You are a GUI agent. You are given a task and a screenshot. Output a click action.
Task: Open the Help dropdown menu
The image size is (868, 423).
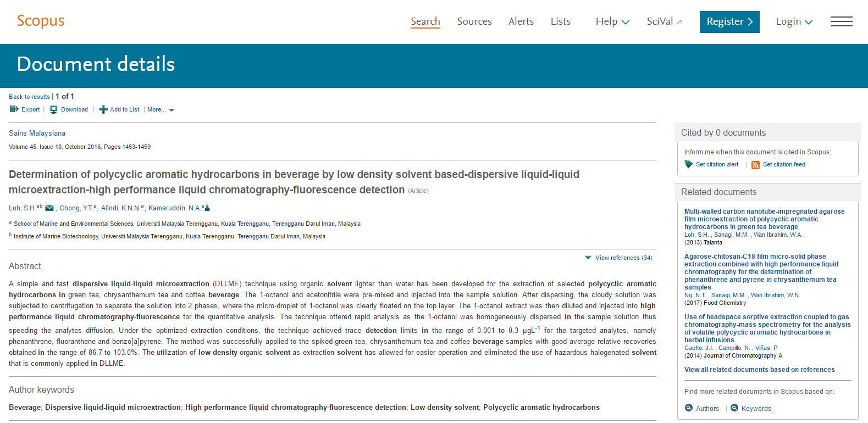pos(612,21)
